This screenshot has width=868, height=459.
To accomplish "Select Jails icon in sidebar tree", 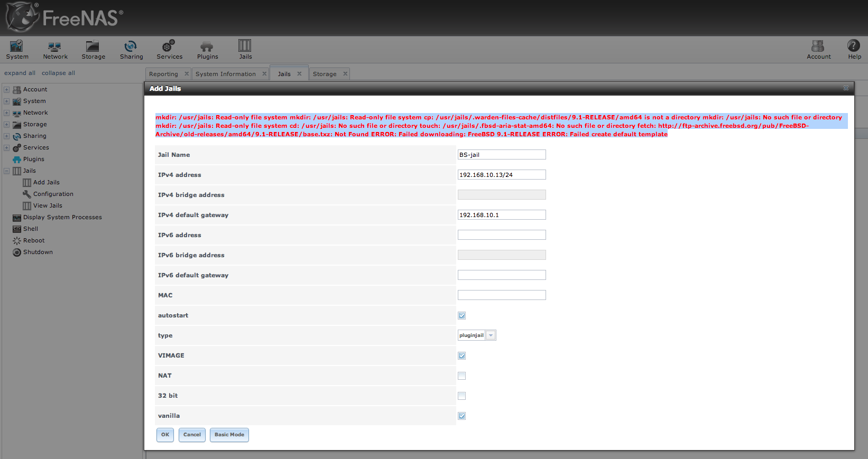I will [17, 171].
